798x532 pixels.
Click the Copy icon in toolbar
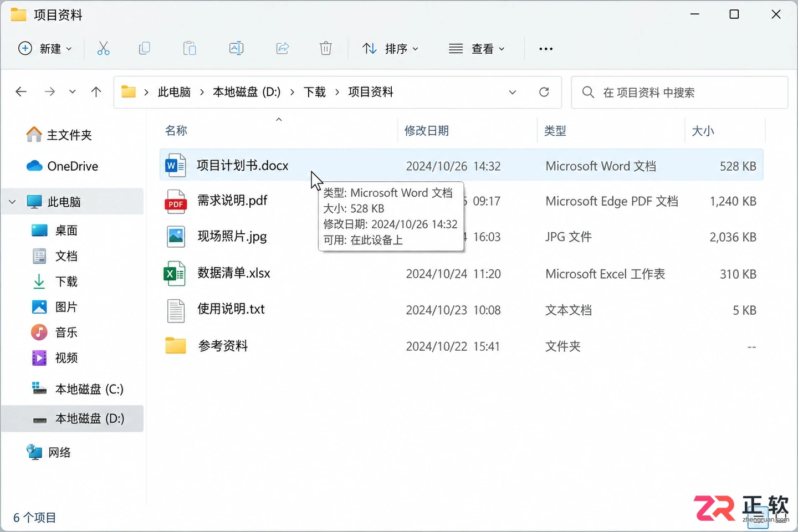coord(145,49)
